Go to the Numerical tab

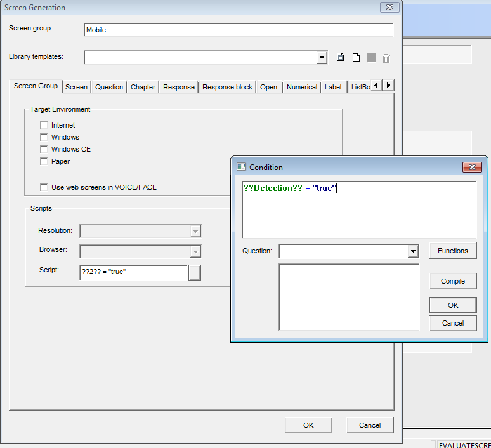pos(302,87)
